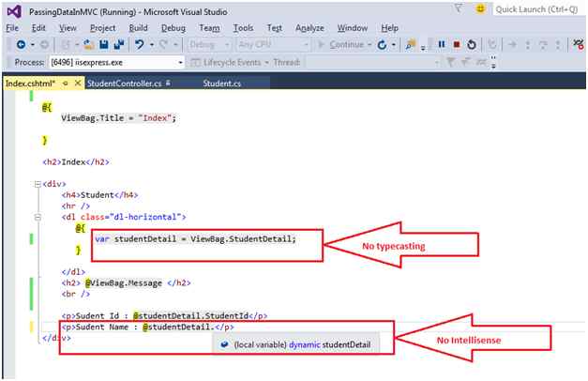Restart debugging with the circular arrow icon
Screen dimensions: 588x381
[472, 45]
